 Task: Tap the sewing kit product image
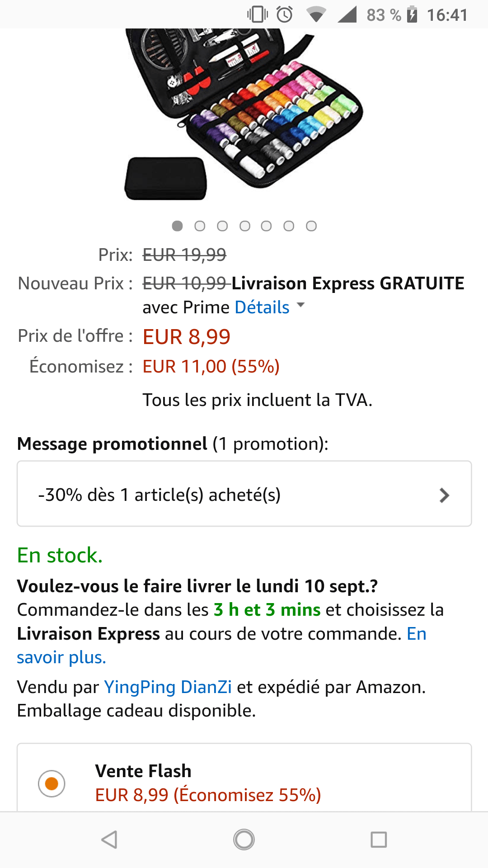pyautogui.click(x=244, y=113)
